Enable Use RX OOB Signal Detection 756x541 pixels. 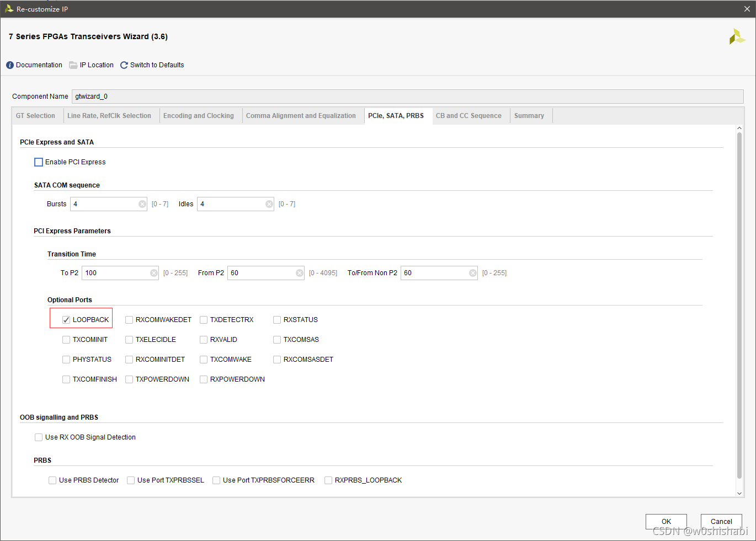coord(39,437)
